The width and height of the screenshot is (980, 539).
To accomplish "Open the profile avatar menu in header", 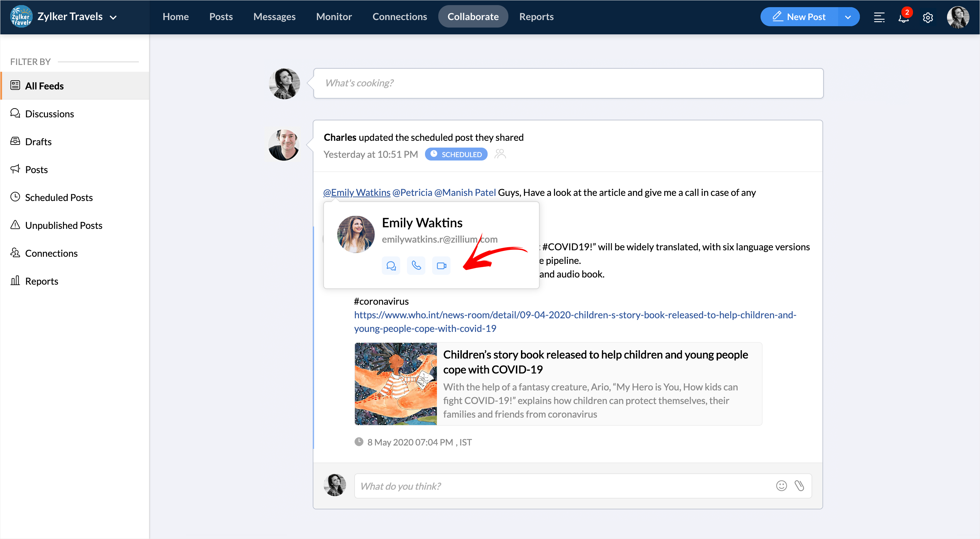I will tap(958, 17).
